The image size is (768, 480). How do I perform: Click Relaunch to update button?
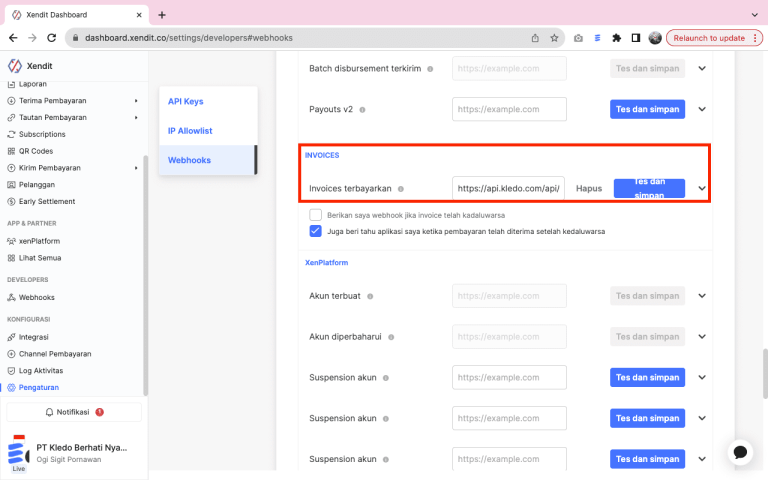tap(714, 38)
